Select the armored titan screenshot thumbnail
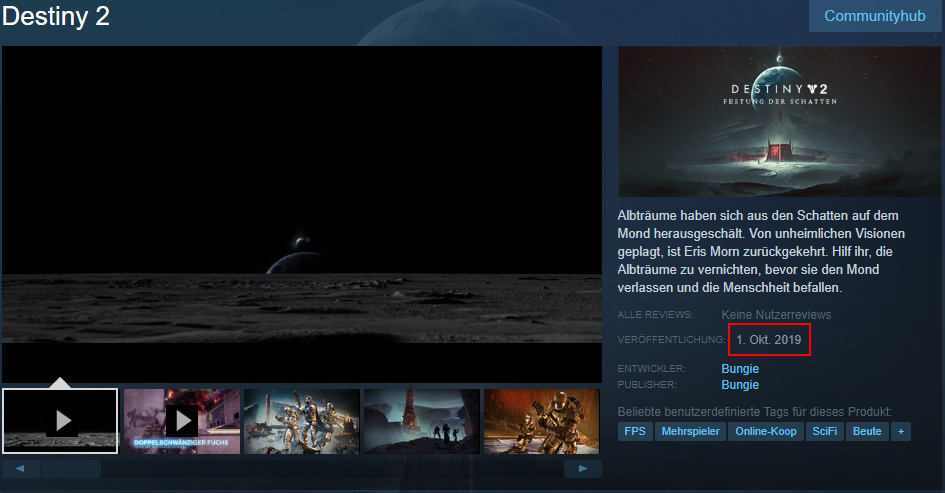Image resolution: width=945 pixels, height=493 pixels. point(542,421)
